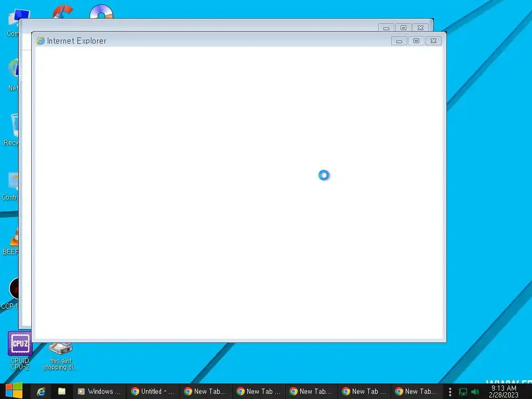
Task: Maximize the Internet Explorer window
Action: click(x=416, y=41)
